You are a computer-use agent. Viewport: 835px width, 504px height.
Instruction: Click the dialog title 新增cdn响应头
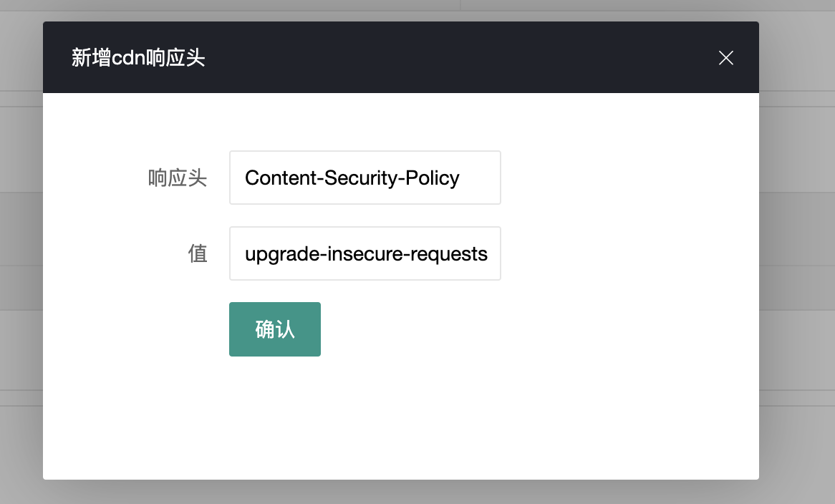[x=138, y=58]
